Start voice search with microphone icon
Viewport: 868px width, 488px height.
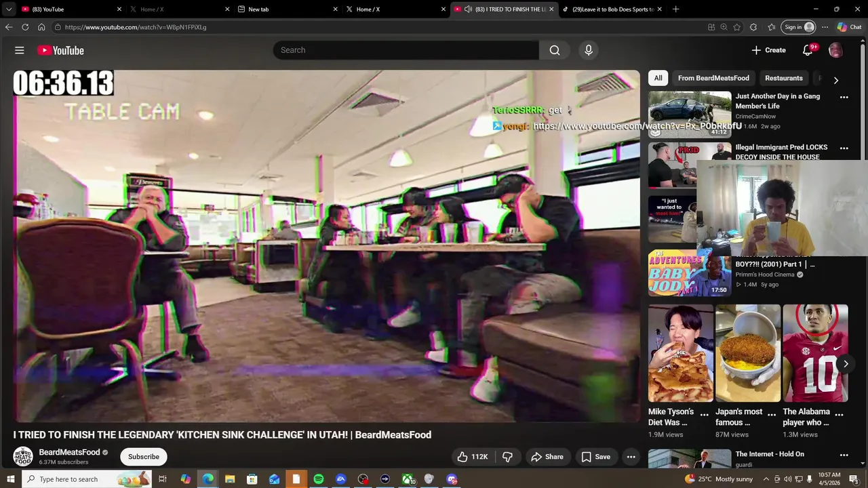point(589,50)
